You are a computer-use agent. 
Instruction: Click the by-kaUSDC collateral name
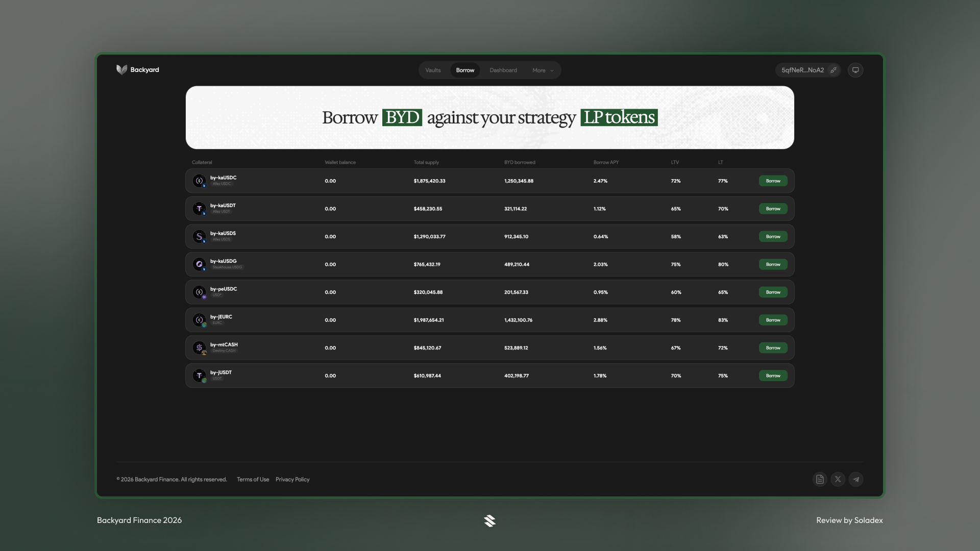coord(223,178)
